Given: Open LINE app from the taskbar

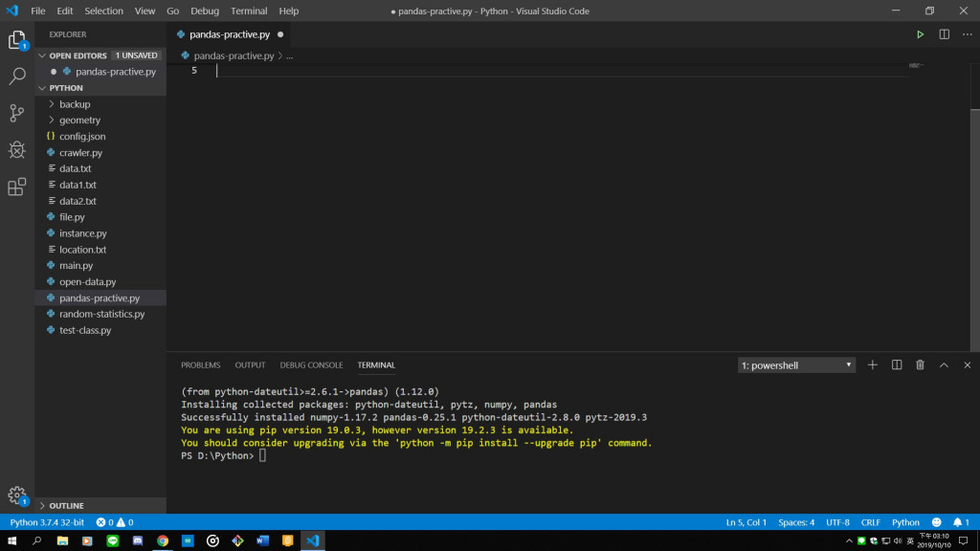Looking at the screenshot, I should (113, 541).
